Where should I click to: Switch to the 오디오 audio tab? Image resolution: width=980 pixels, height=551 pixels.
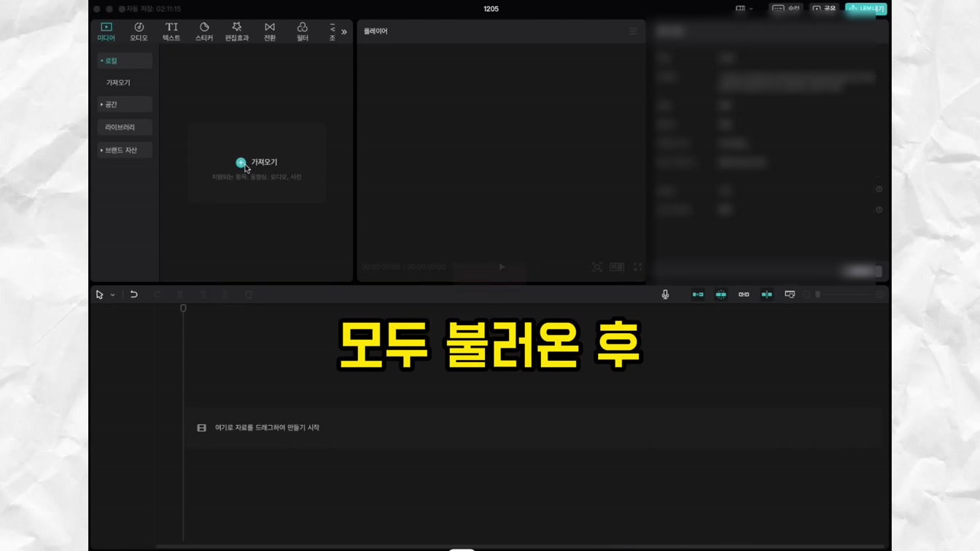coord(139,31)
